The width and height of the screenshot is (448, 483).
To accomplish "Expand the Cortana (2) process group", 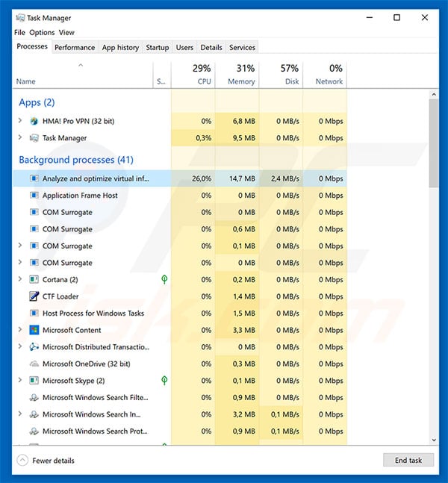I will pyautogui.click(x=20, y=280).
